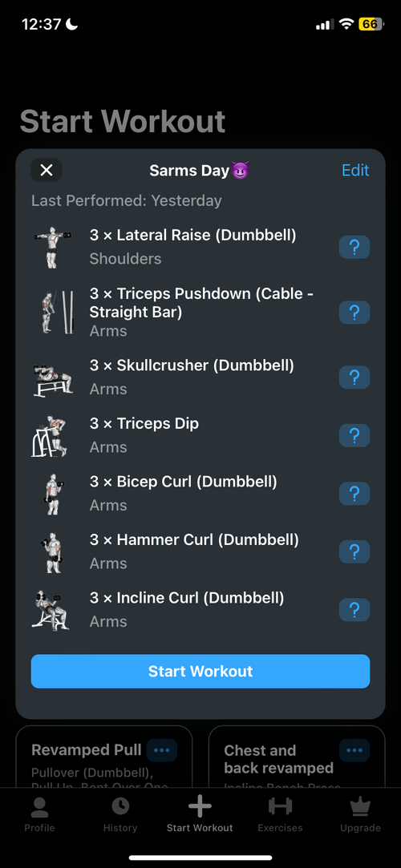Tap the Skullcrusher exercise illustration
The height and width of the screenshot is (868, 401).
(x=51, y=377)
